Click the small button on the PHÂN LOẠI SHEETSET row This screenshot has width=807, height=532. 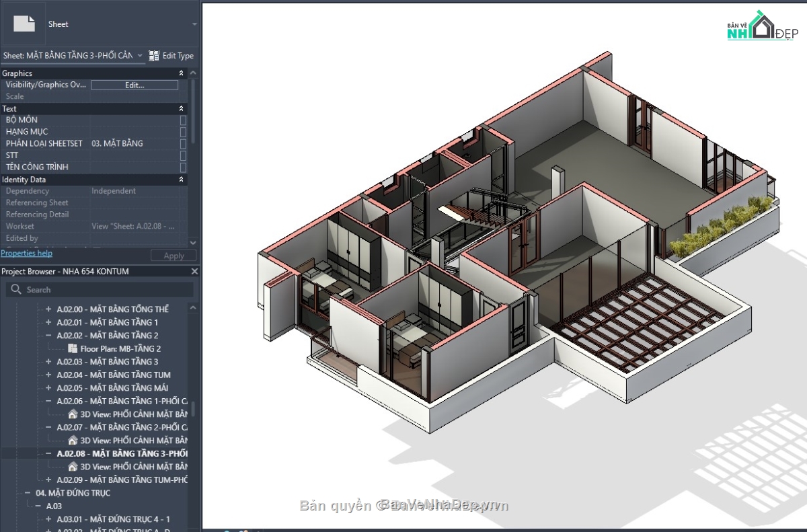tap(183, 143)
